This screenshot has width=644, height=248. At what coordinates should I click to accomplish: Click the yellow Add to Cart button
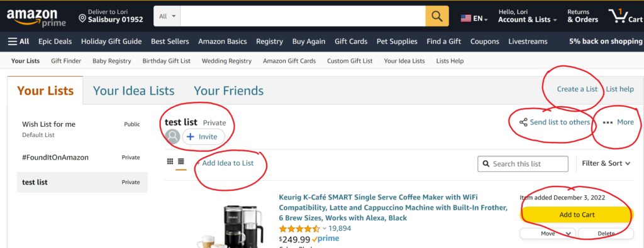[x=577, y=214]
